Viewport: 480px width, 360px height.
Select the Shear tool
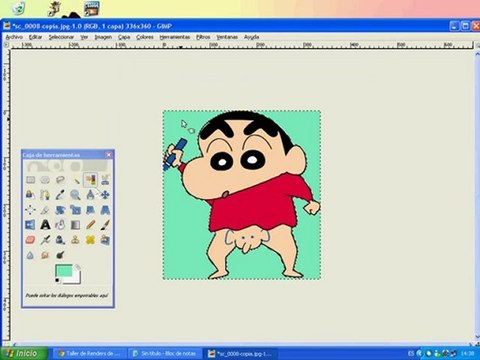[90, 210]
